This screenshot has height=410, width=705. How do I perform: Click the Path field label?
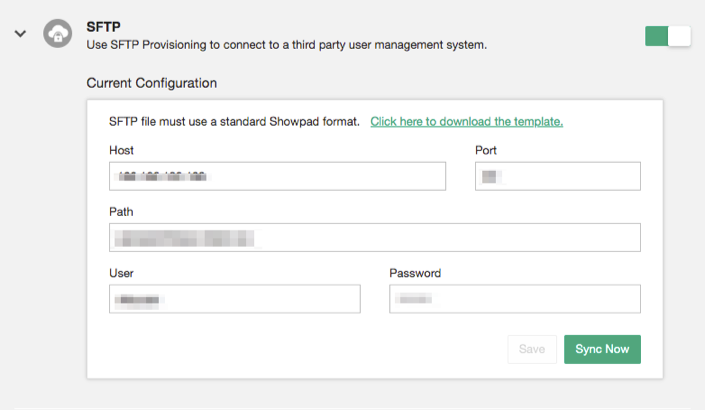(x=121, y=212)
